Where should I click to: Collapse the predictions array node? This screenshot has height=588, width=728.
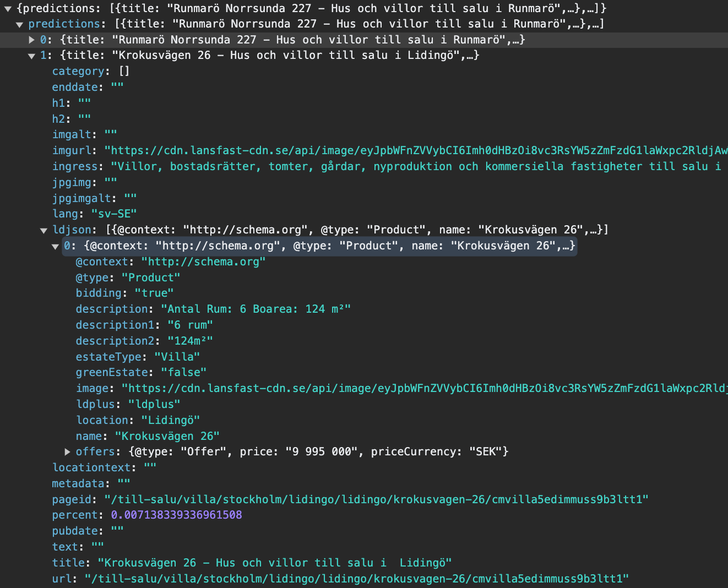click(19, 24)
